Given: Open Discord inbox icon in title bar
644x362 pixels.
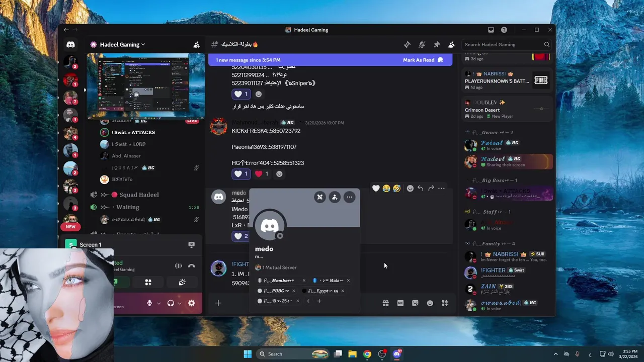Looking at the screenshot, I should (x=491, y=30).
